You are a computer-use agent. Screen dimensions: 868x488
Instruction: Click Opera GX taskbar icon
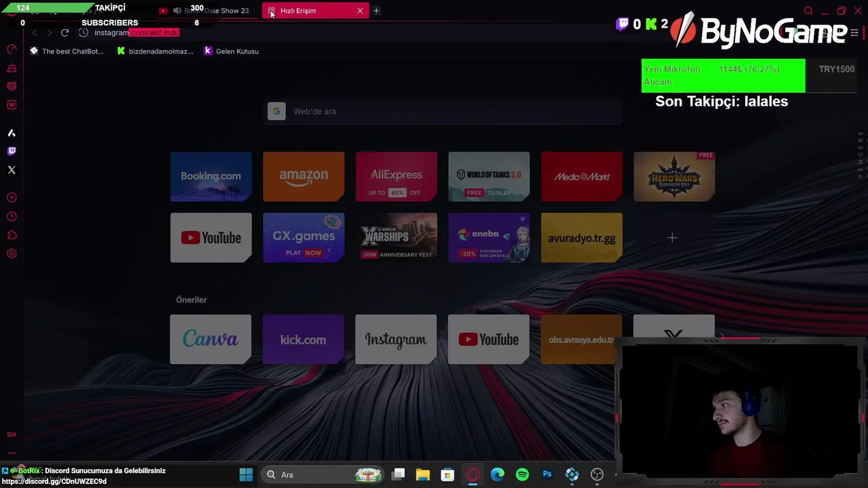(x=473, y=474)
